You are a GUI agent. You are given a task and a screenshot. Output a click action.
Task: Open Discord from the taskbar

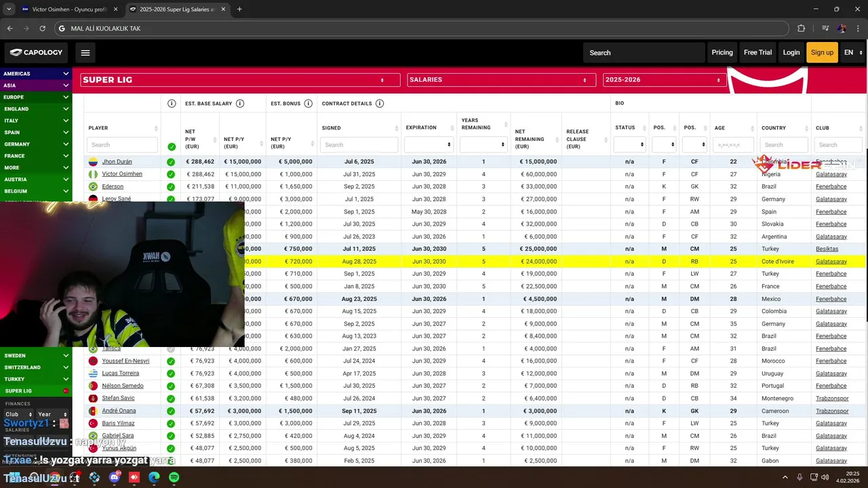click(114, 477)
